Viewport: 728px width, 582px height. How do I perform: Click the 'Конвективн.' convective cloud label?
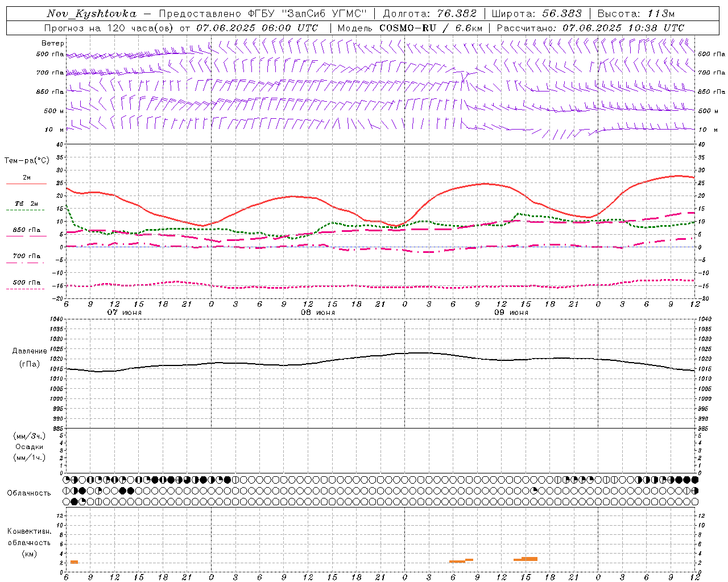(30, 531)
